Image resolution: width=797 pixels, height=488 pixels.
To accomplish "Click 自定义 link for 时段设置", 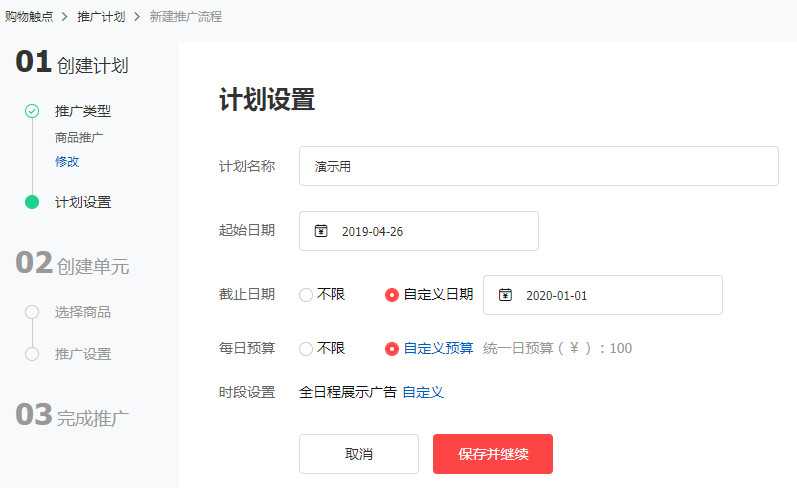I will pyautogui.click(x=423, y=392).
